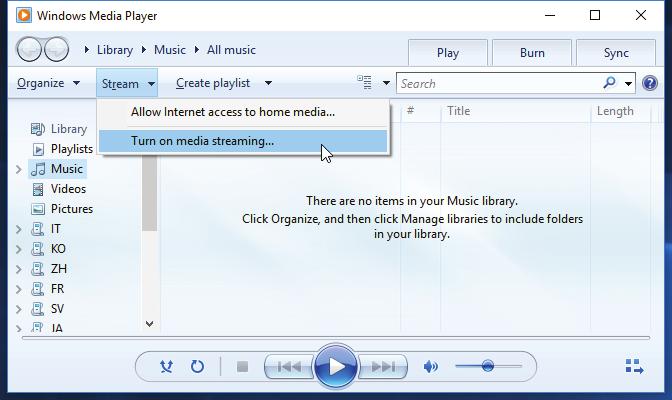Close the Stream dropdown menu
The image size is (672, 400).
pyautogui.click(x=127, y=83)
